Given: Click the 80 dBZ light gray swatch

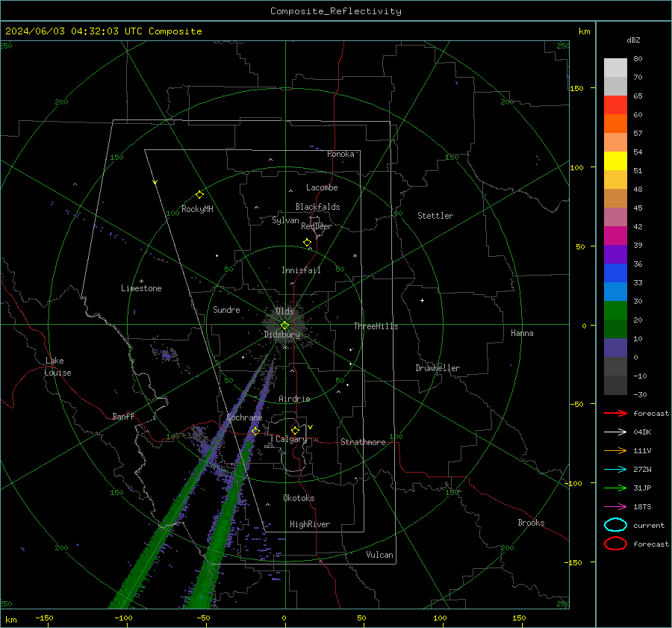Looking at the screenshot, I should pyautogui.click(x=615, y=67).
